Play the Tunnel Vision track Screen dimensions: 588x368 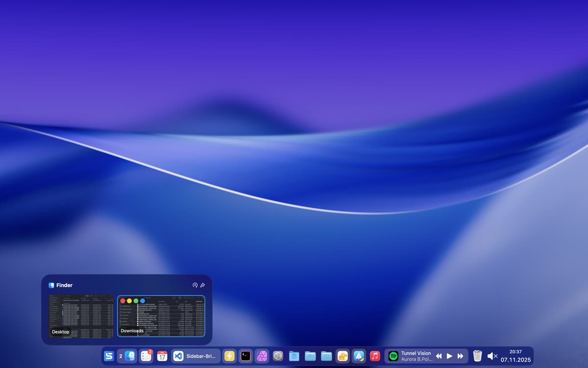[x=449, y=356]
